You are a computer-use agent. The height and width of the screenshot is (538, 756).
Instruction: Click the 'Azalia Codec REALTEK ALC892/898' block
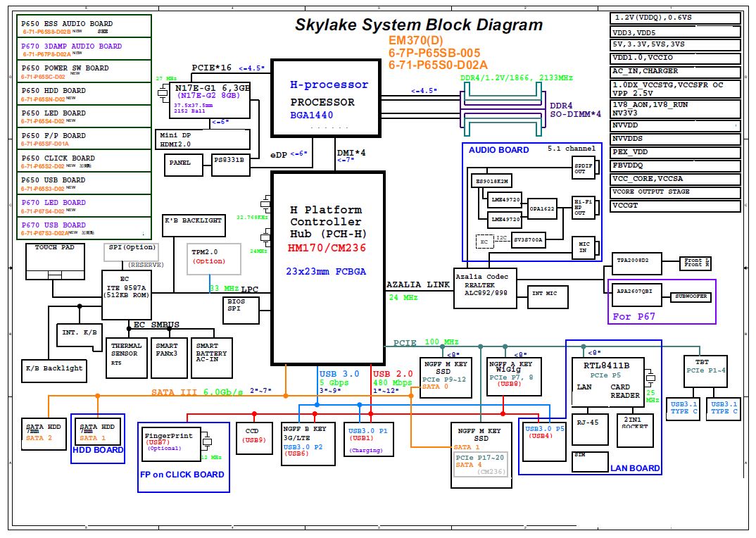pyautogui.click(x=485, y=289)
